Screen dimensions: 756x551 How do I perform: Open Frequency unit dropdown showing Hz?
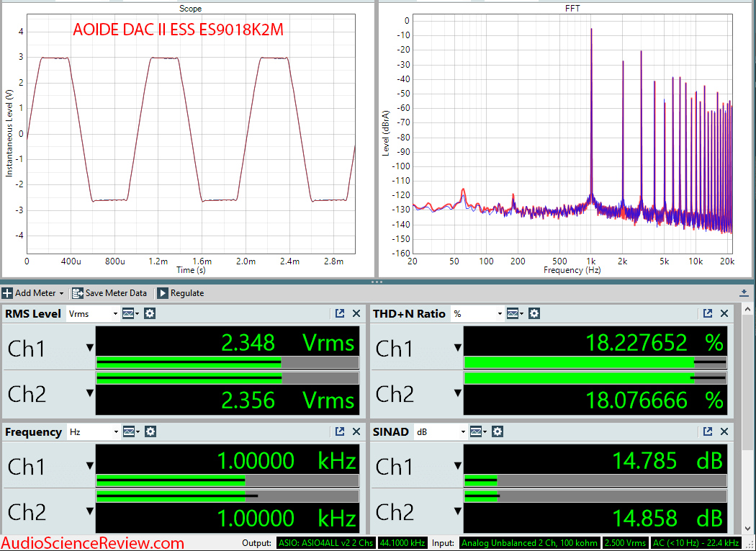tap(93, 432)
